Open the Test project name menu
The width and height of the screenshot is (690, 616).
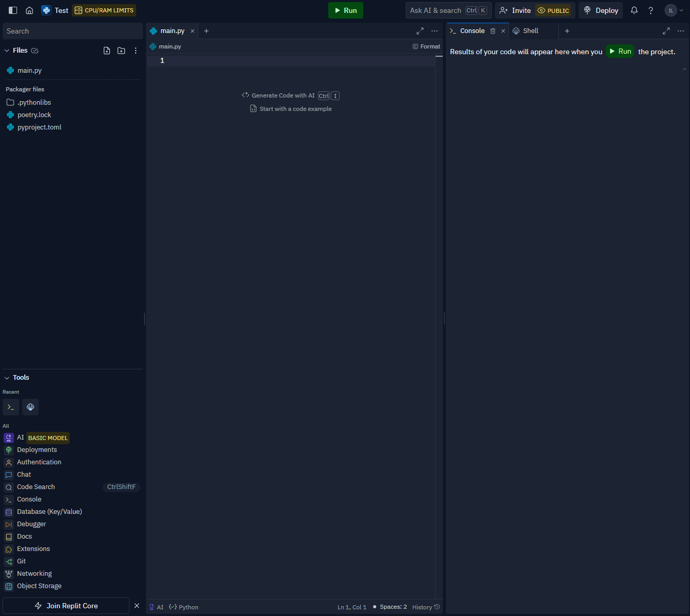pyautogui.click(x=55, y=10)
